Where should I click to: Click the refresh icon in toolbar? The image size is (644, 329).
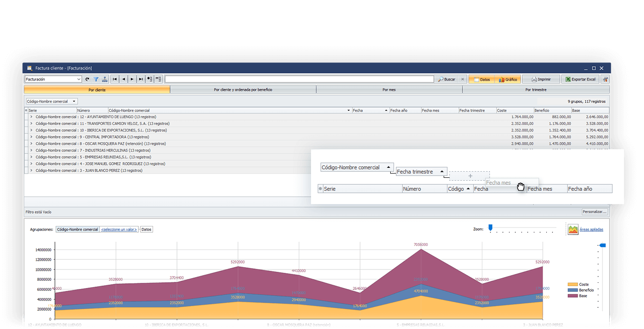click(x=87, y=80)
